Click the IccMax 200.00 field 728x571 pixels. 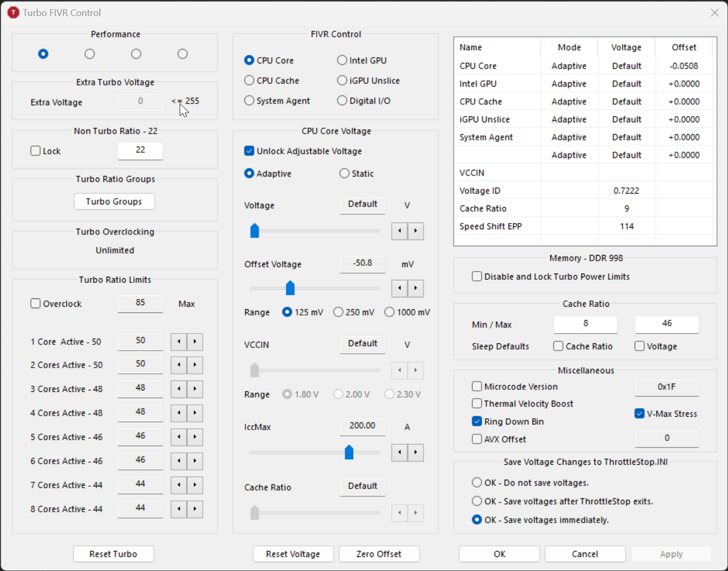coord(362,426)
